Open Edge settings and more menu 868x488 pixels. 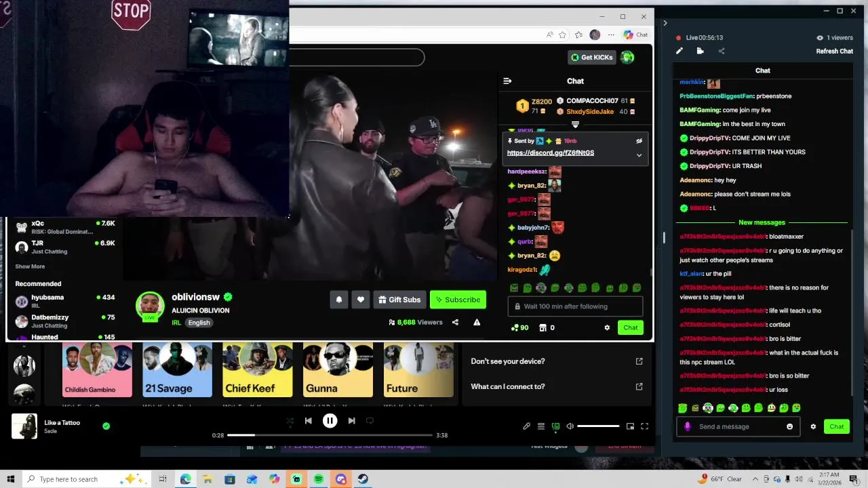coord(611,35)
